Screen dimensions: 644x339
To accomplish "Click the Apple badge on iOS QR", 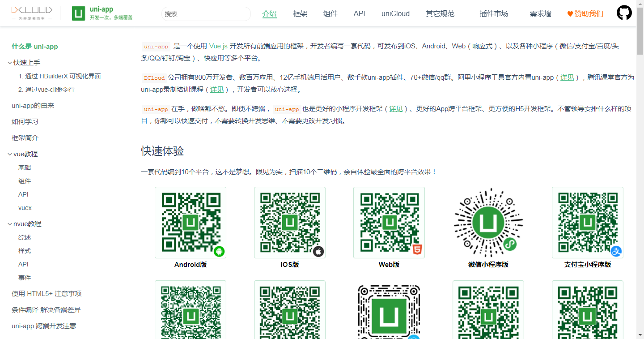I will (318, 251).
